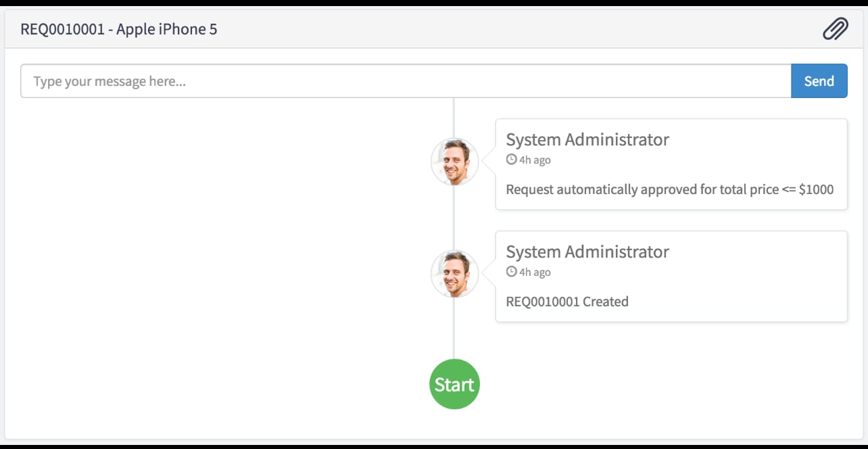The image size is (868, 449).
Task: Select the '4h ago' timestamp on Created entry
Action: click(535, 272)
